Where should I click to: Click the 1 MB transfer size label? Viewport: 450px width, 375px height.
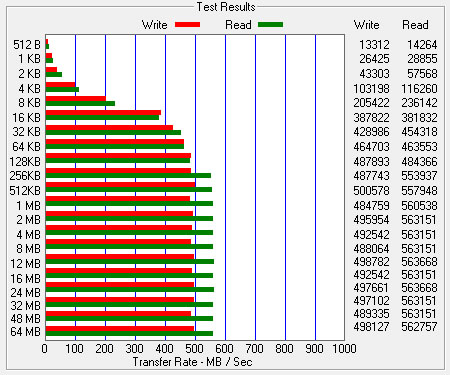pyautogui.click(x=29, y=206)
